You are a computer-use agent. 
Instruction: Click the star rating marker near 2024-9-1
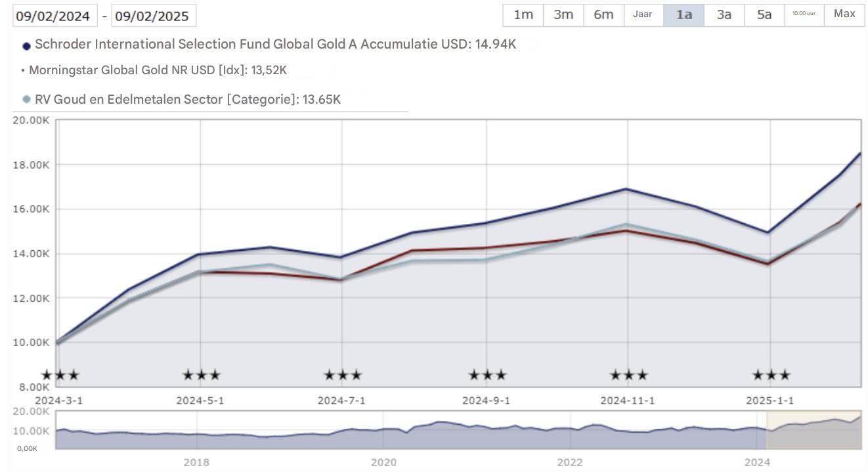486,375
